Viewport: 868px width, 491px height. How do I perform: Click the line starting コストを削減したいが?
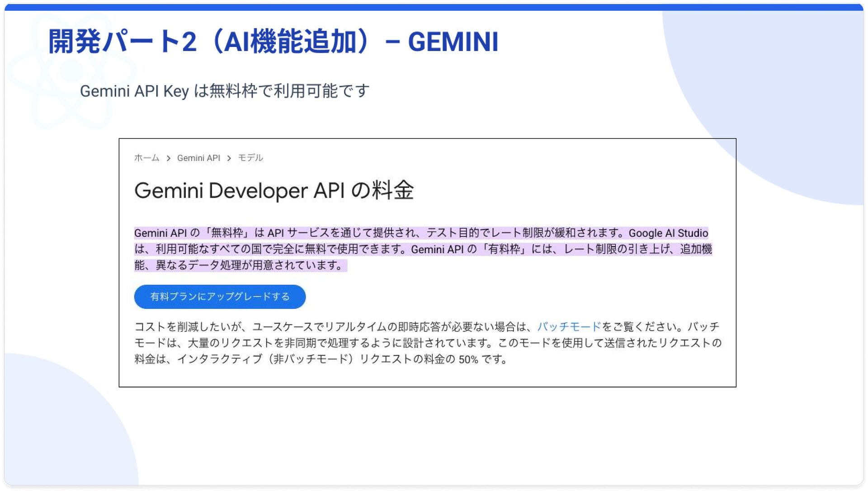click(x=427, y=326)
